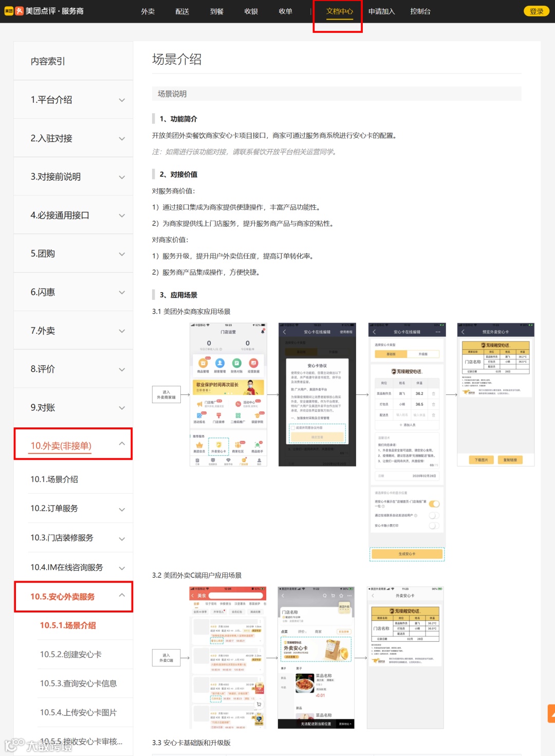
Task: Expand 10.4.IM在线咨询服务 chevron
Action: pos(122,568)
